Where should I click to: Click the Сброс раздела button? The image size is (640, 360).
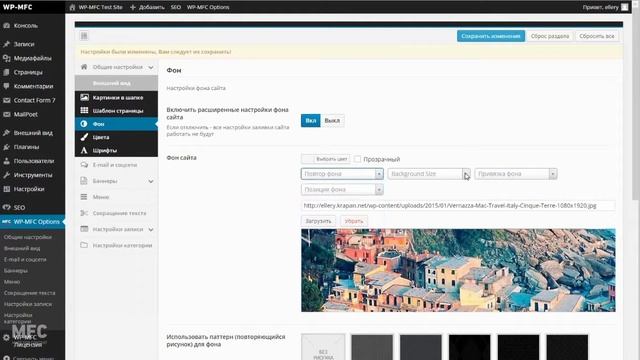click(550, 36)
